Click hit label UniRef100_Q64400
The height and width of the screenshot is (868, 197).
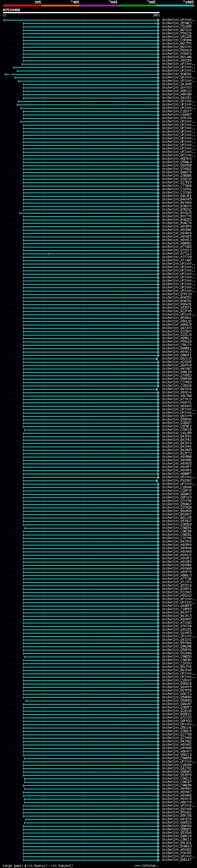pyautogui.click(x=176, y=406)
